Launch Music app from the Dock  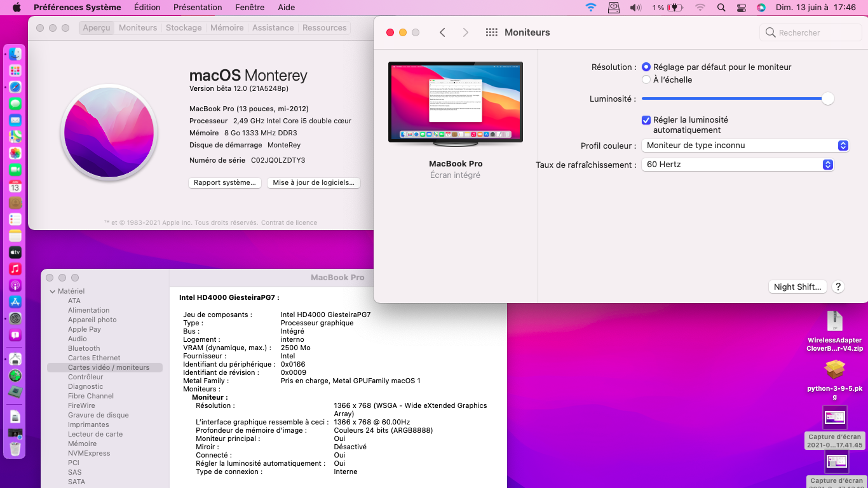pyautogui.click(x=15, y=269)
